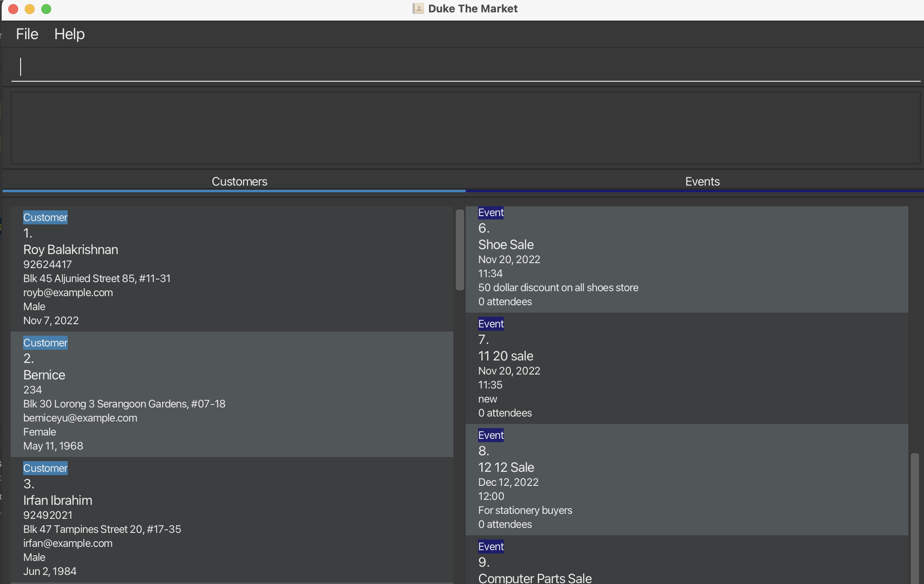Click the customer list scrollbar thumb
This screenshot has width=924, height=584.
(x=460, y=250)
